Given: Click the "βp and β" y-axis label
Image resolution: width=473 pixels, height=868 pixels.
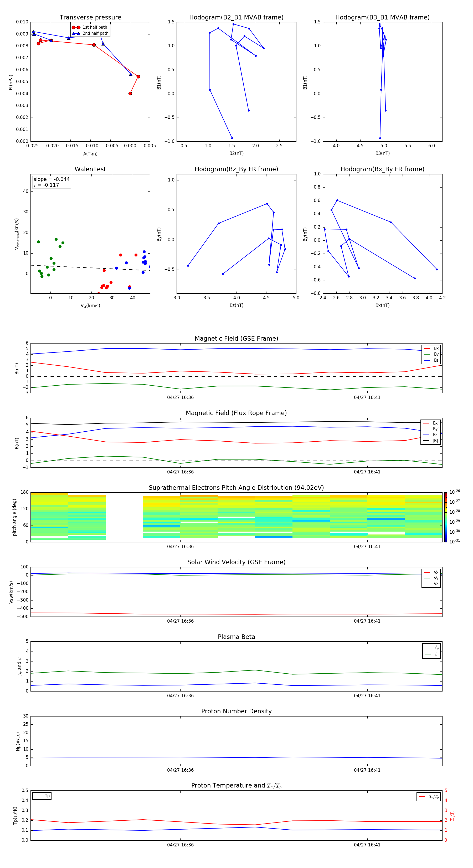Looking at the screenshot, I should (19, 666).
